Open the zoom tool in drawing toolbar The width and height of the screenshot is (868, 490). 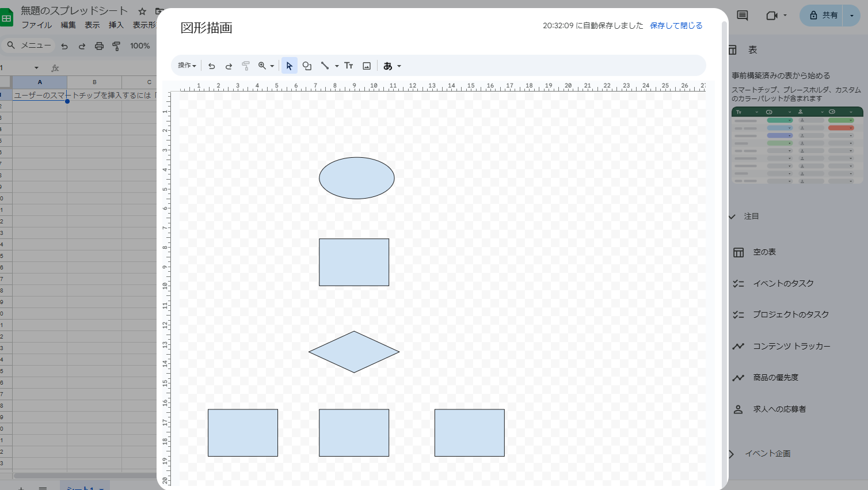(262, 66)
